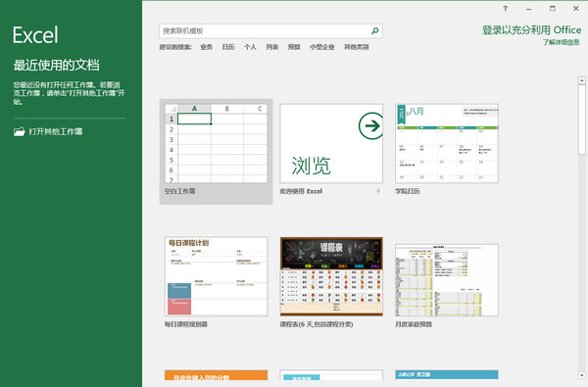Click the scrollbar up arrow
588x387 pixels.
[581, 80]
